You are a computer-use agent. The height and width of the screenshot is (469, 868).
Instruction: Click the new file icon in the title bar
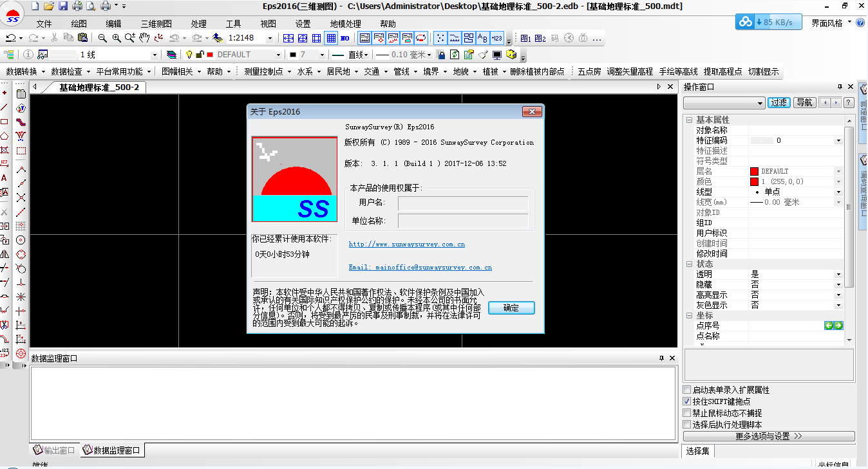click(35, 6)
